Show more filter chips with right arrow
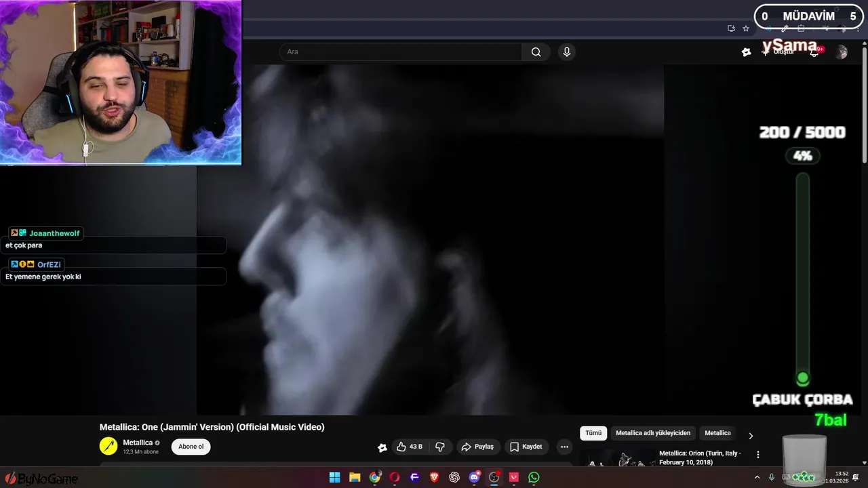Screen dimensions: 868x488 click(751, 436)
